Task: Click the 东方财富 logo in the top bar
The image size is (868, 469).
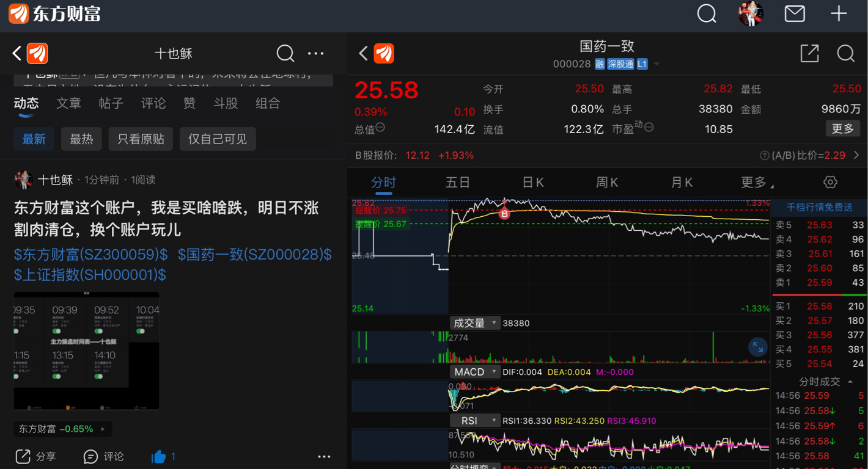Action: click(54, 13)
